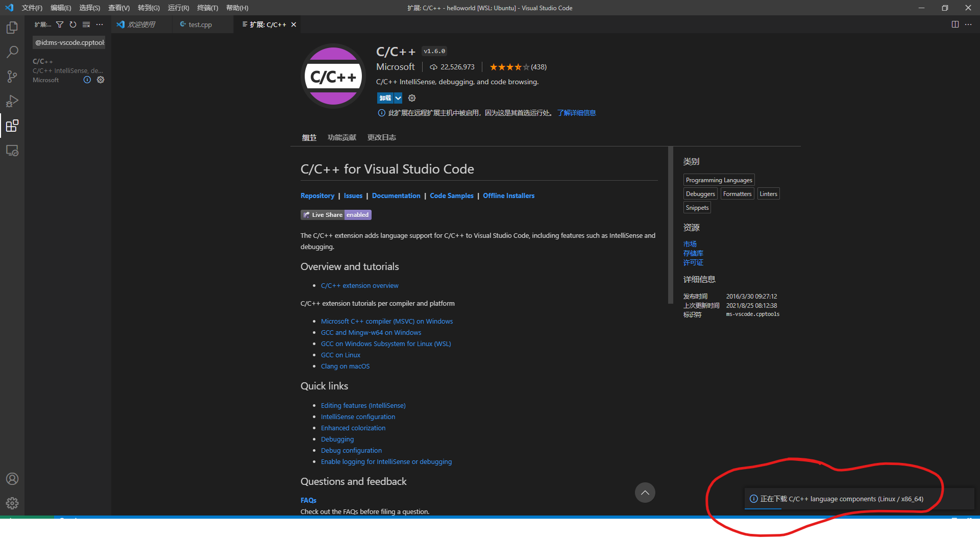Switch to the 欢迎使用 tab
The width and height of the screenshot is (980, 539).
(x=141, y=24)
